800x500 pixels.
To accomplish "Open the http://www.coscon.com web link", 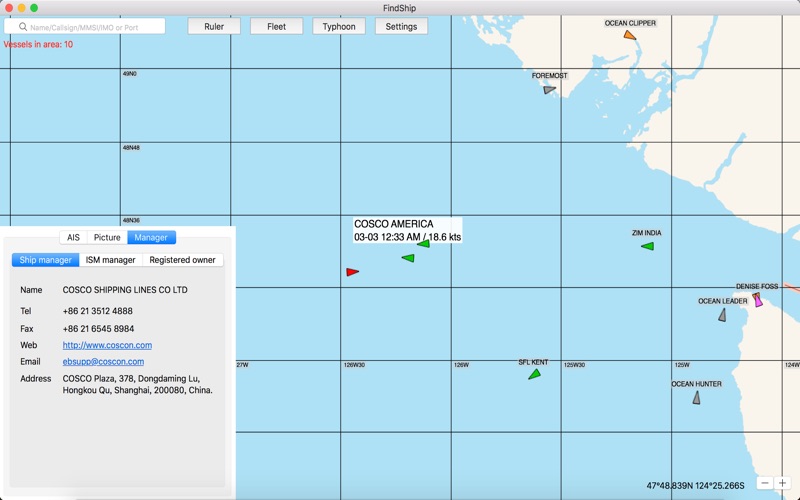I will (x=107, y=345).
